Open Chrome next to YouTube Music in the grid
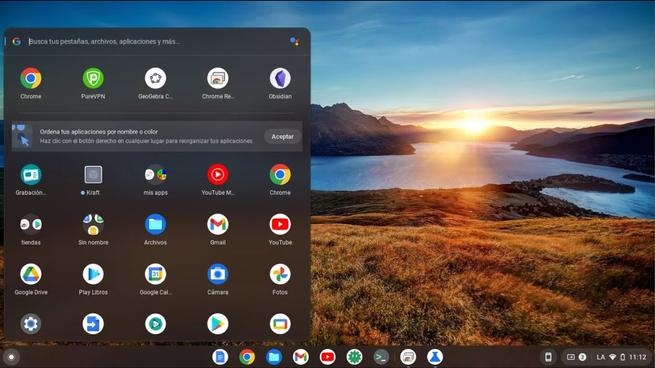This screenshot has height=368, width=655. tap(280, 175)
